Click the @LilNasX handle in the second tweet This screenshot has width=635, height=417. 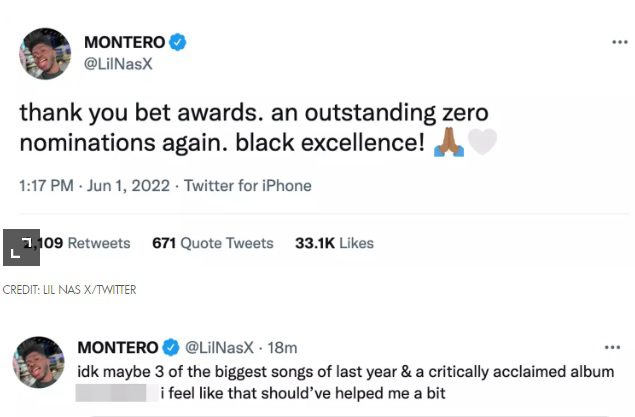point(220,347)
